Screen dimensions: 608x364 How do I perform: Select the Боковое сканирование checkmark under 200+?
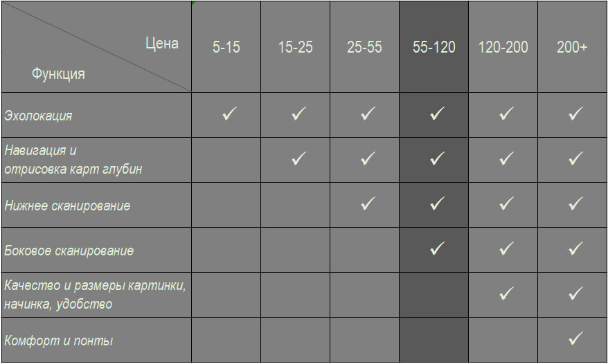pos(576,248)
